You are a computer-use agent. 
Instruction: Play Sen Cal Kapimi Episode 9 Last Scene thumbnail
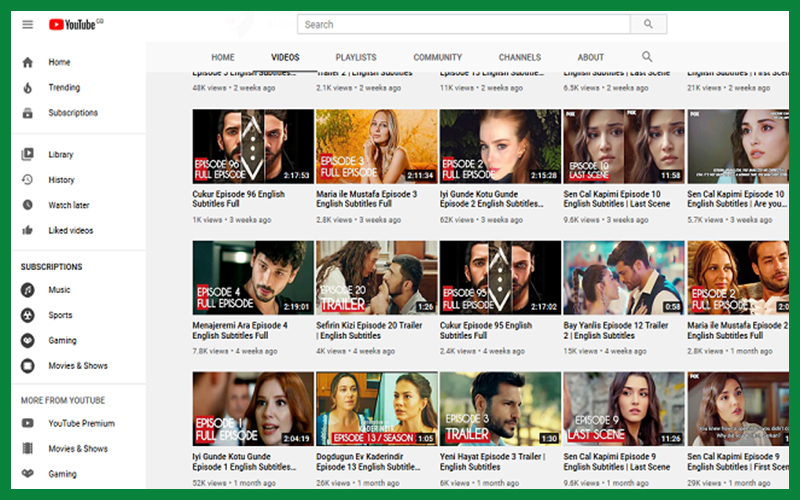[623, 409]
